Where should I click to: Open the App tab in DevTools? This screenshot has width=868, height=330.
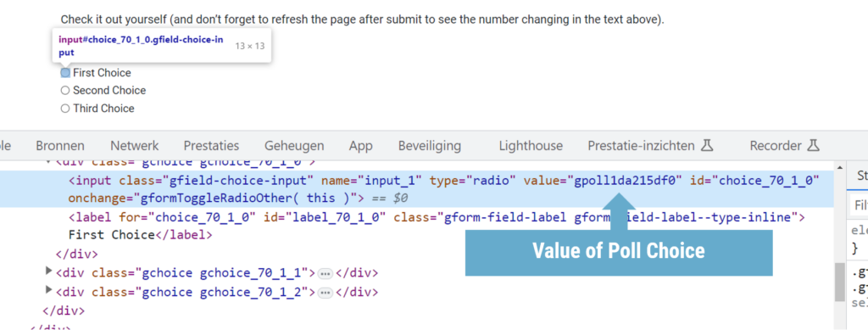click(361, 146)
